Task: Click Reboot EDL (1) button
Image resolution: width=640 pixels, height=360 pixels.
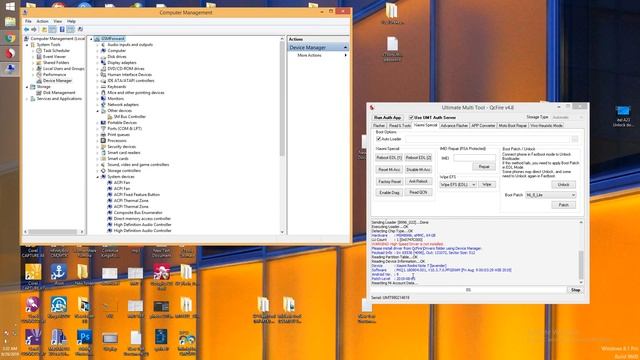Action: pyautogui.click(x=389, y=158)
